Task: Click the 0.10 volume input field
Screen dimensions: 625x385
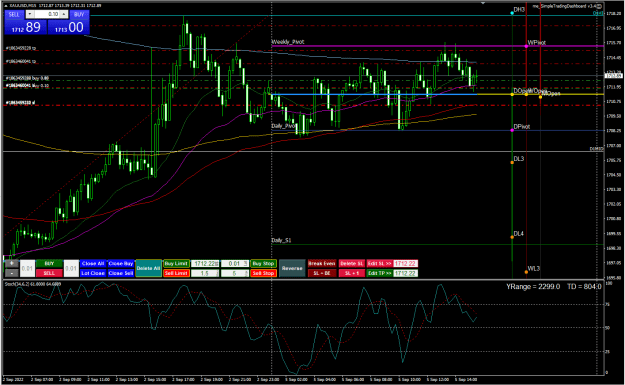Action: 47,14
